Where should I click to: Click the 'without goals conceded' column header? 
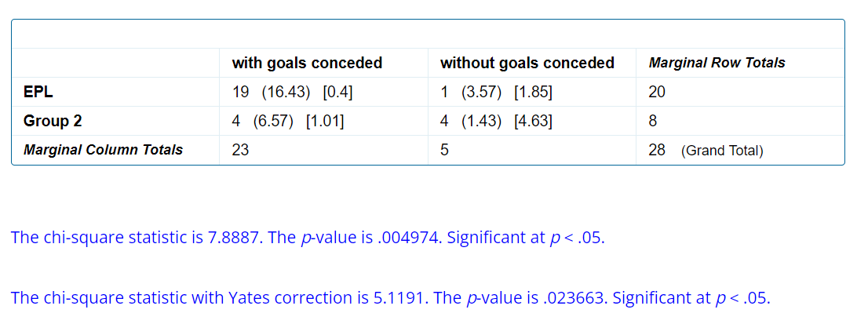[527, 63]
